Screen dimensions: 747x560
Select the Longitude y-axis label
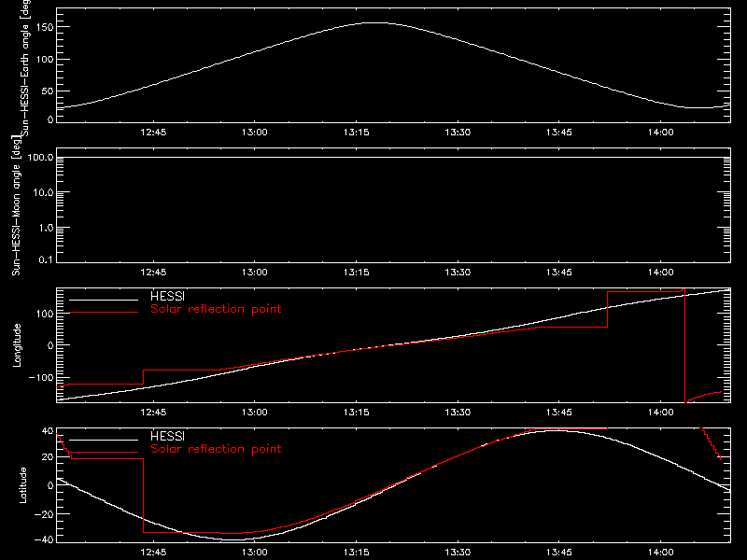click(17, 345)
